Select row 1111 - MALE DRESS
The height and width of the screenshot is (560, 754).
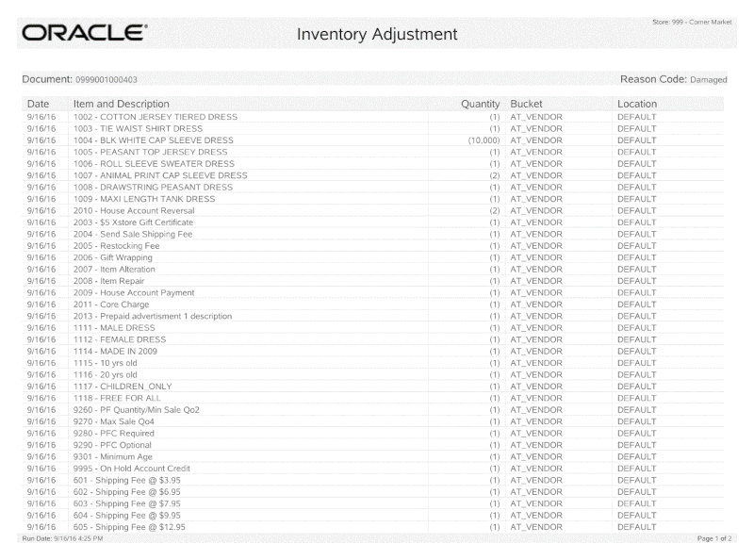click(372, 328)
